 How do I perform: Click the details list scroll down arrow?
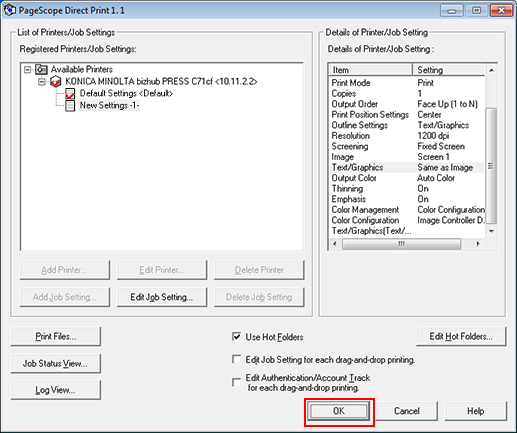491,231
